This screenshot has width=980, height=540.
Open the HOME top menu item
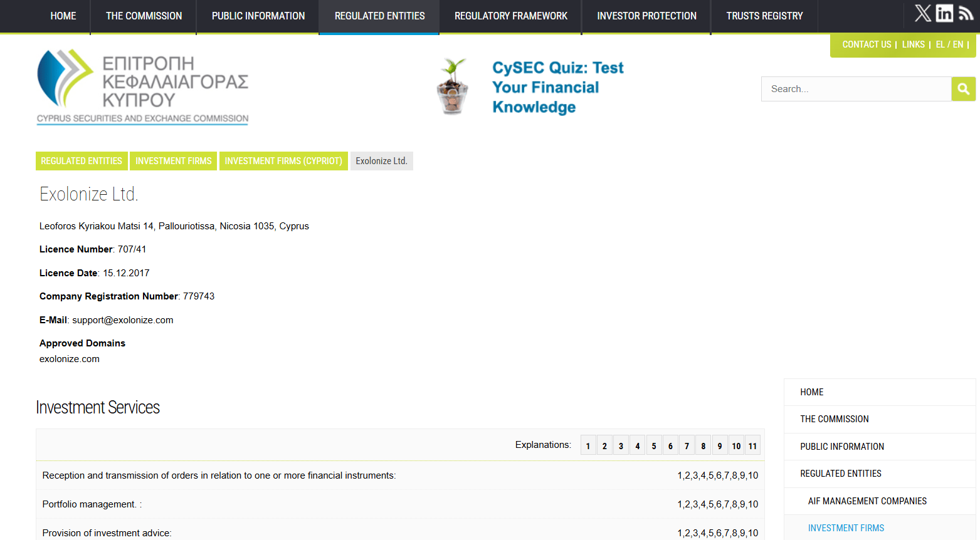click(x=63, y=16)
